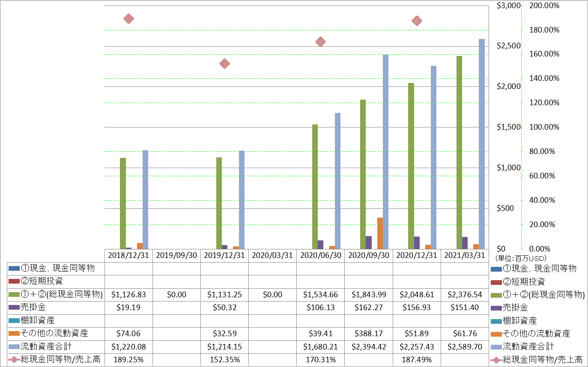Click the purple bar for 2020/12/31
This screenshot has width=588, height=367.
417,243
